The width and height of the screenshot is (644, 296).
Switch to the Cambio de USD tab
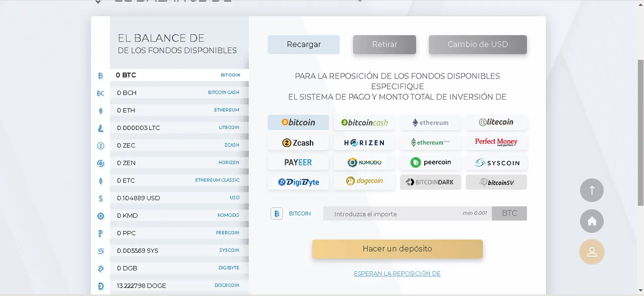(477, 44)
